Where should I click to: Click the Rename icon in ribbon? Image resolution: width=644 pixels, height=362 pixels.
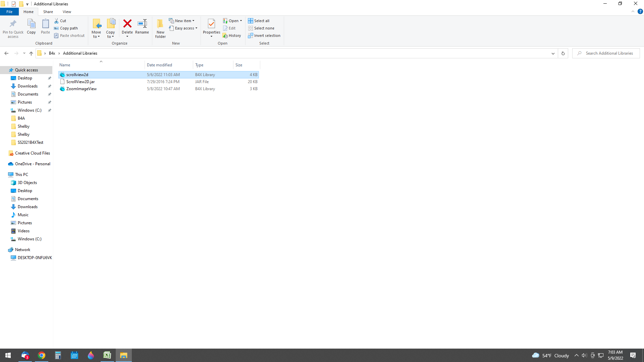click(142, 24)
